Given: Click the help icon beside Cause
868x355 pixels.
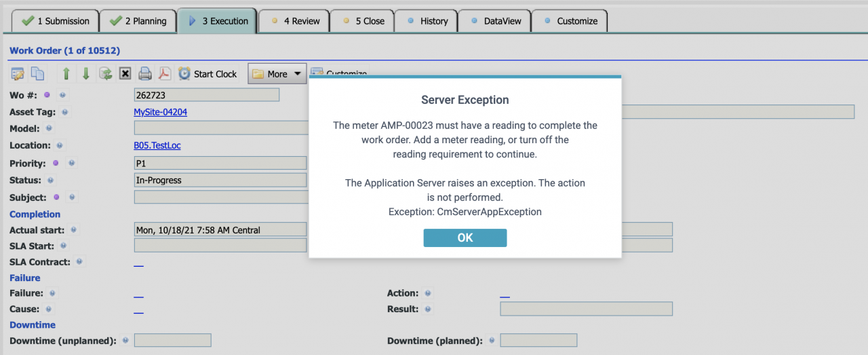Looking at the screenshot, I should tap(48, 309).
